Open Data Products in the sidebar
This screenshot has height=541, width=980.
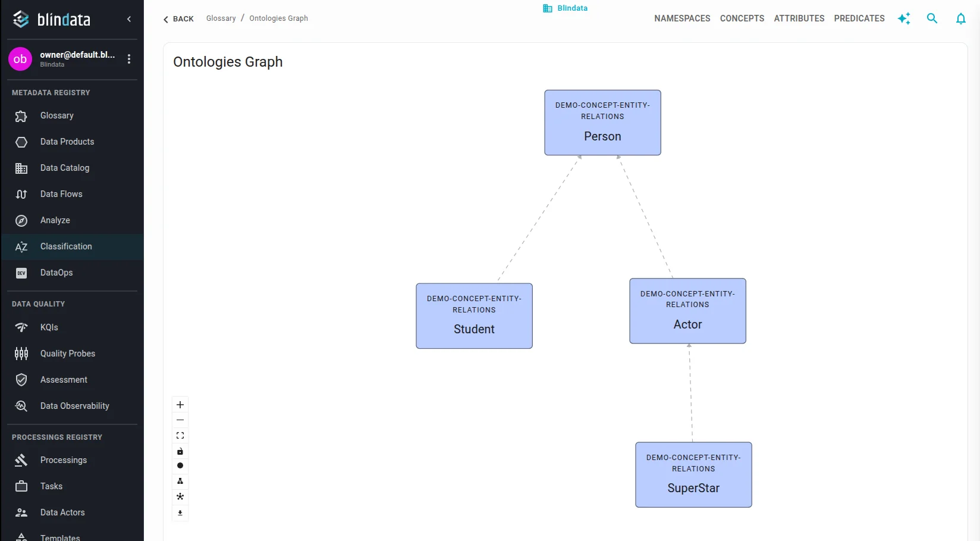point(72,142)
